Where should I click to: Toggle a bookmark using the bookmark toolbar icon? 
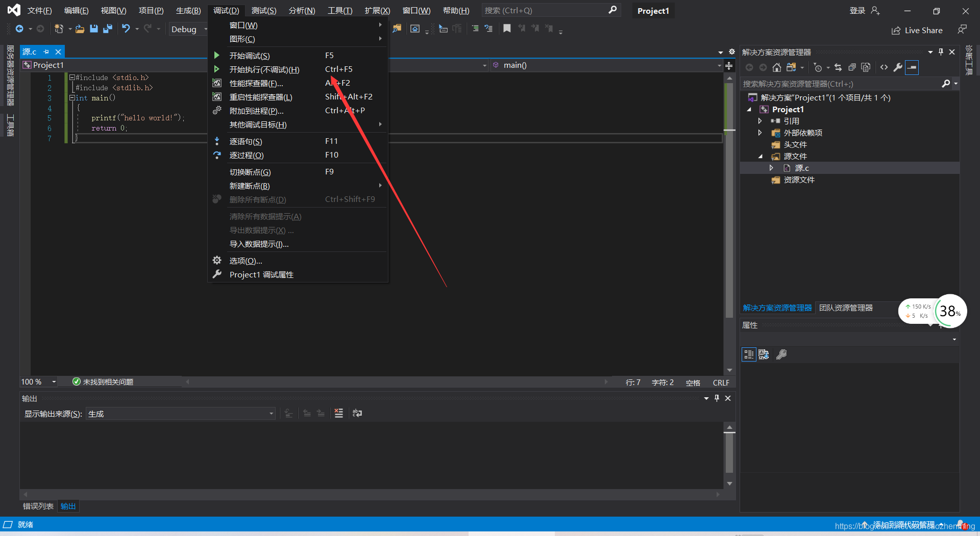507,29
